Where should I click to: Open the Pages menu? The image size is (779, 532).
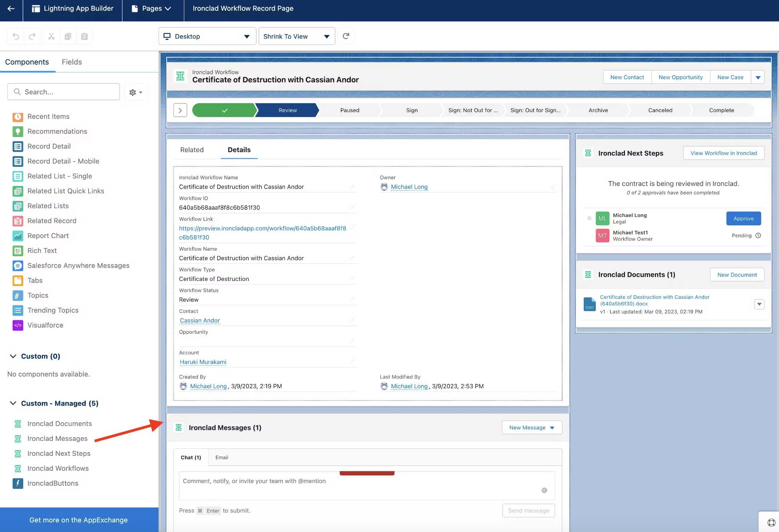pyautogui.click(x=152, y=8)
